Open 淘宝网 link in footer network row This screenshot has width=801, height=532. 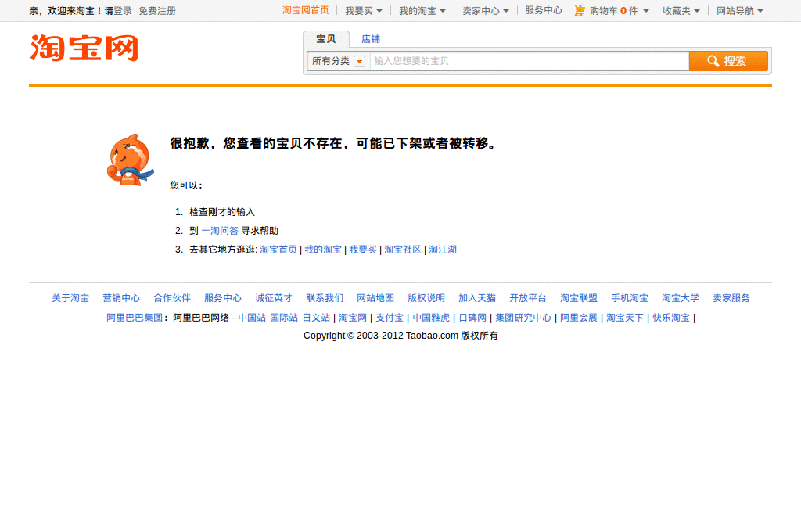353,318
